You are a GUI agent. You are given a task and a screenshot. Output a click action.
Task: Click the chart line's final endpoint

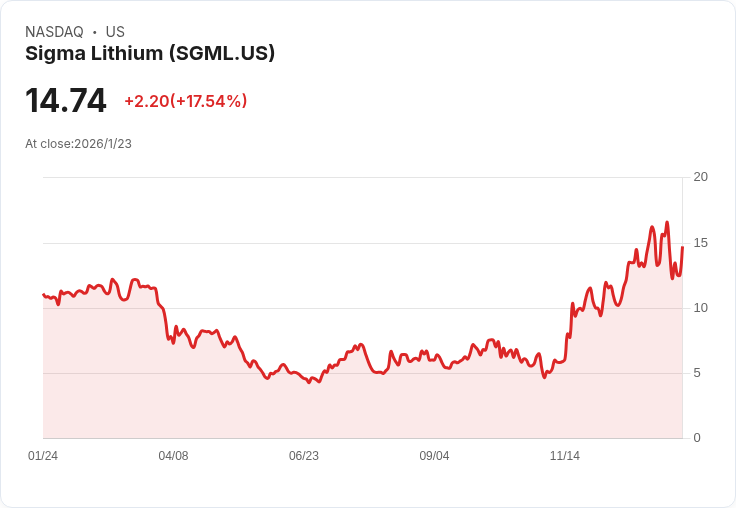click(682, 247)
